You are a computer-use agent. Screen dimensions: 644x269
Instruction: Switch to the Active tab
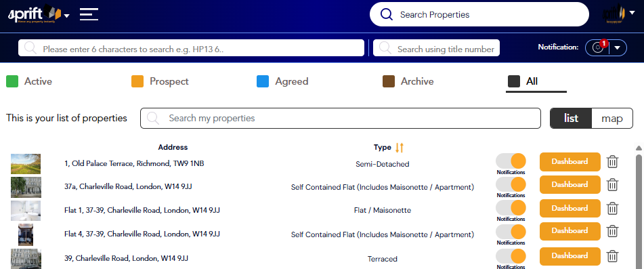29,81
